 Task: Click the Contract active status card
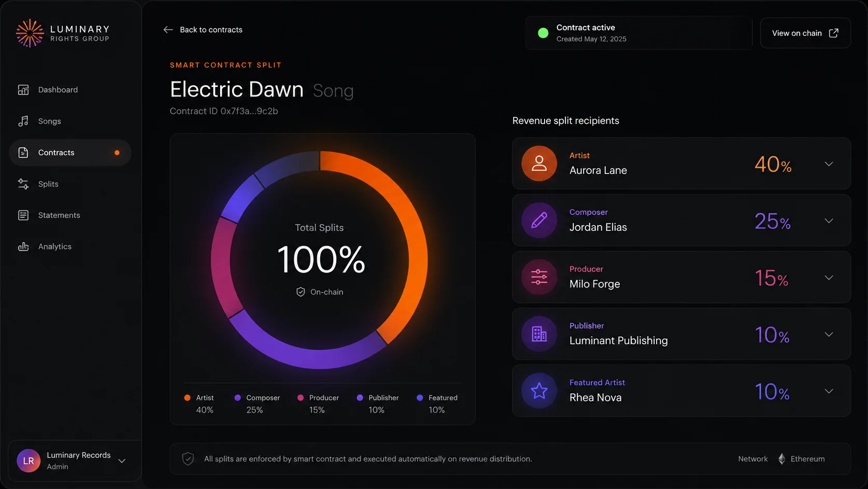[x=639, y=33]
